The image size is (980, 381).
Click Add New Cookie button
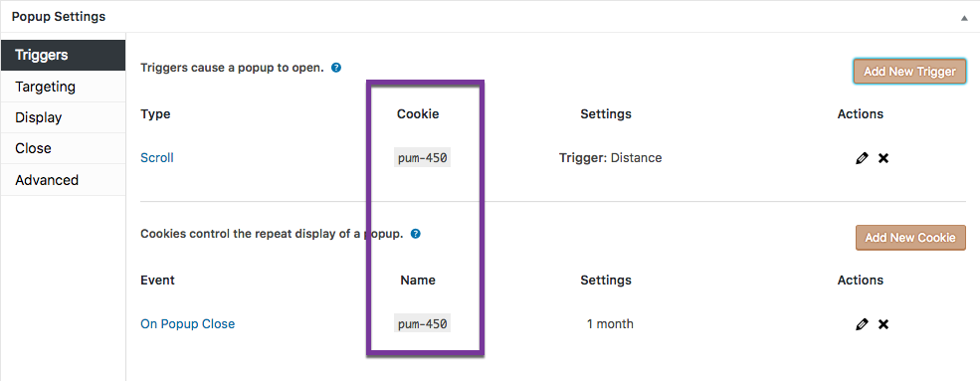coord(910,238)
